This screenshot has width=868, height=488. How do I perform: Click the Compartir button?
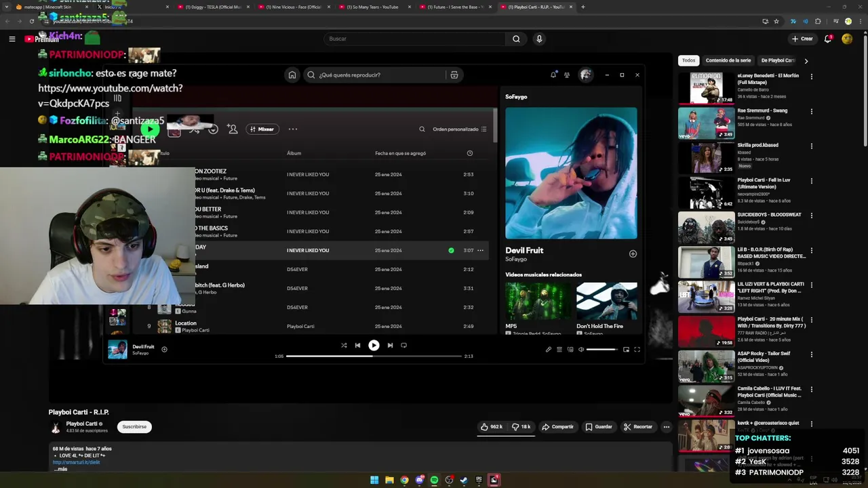tap(557, 427)
